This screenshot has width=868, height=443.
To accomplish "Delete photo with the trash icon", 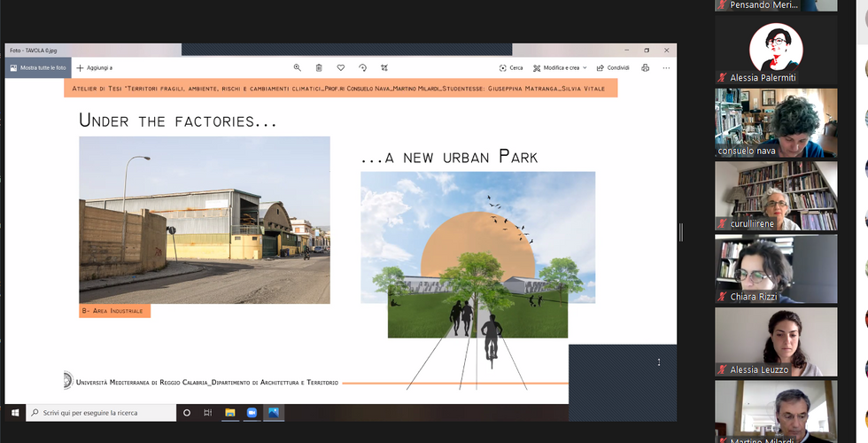I will 319,67.
